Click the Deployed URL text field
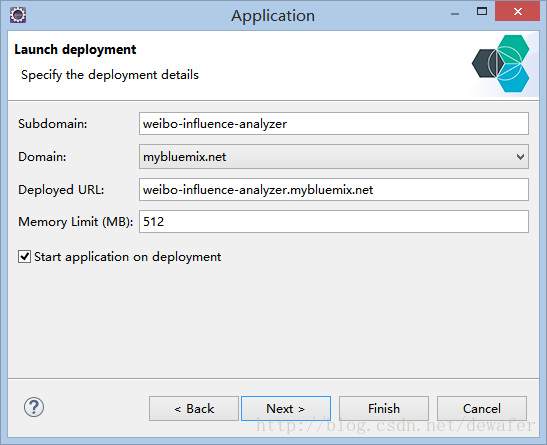This screenshot has height=445, width=547. [334, 189]
